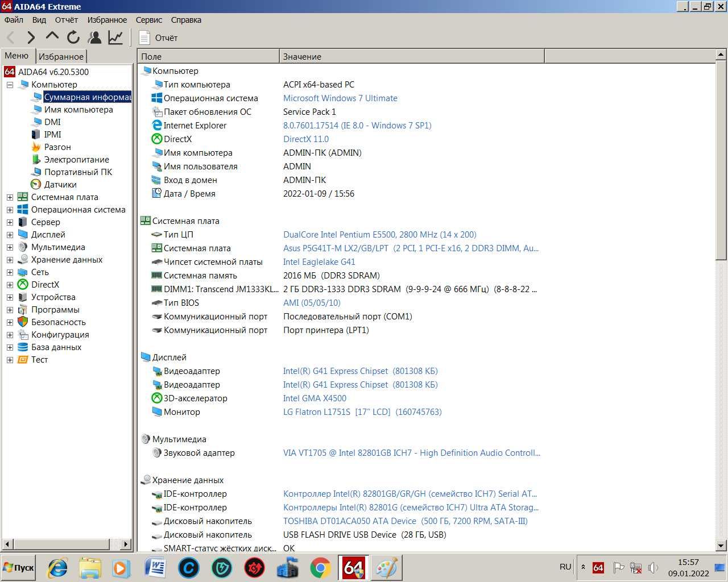Open Google Chrome from taskbar
728x582 pixels.
pos(320,568)
